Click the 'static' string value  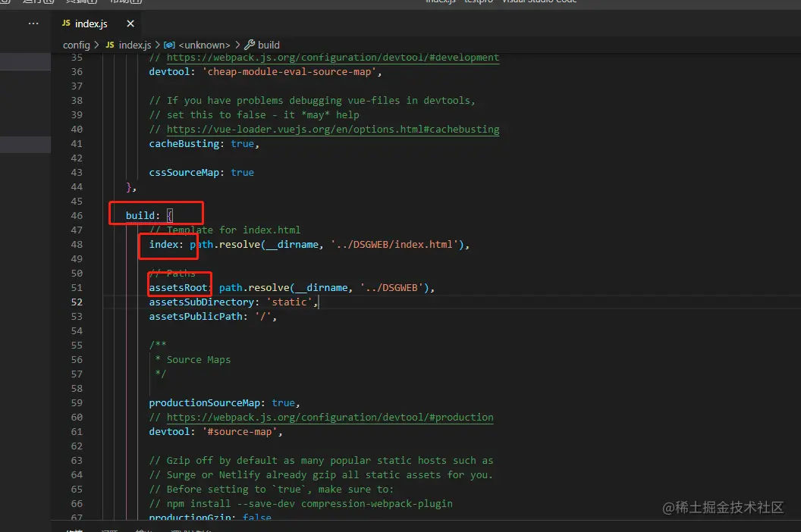click(x=289, y=302)
